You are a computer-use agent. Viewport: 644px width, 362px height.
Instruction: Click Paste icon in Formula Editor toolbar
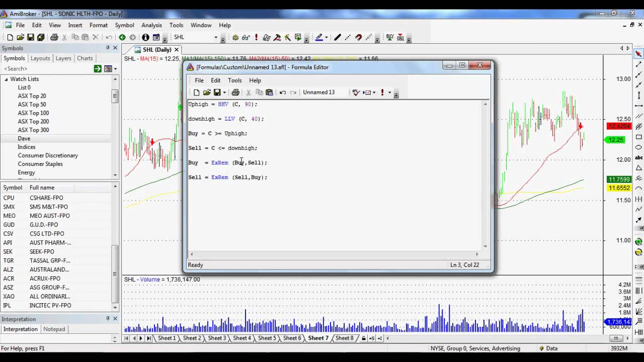click(269, 93)
